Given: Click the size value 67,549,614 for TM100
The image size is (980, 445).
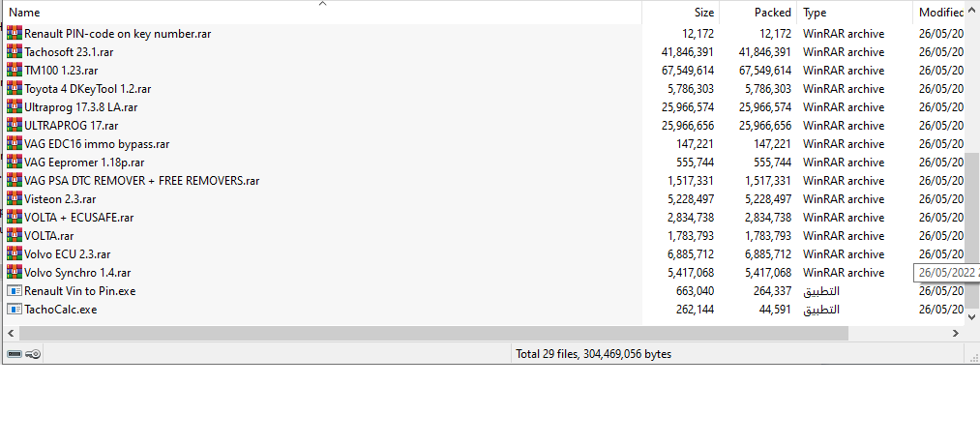Looking at the screenshot, I should pos(688,71).
